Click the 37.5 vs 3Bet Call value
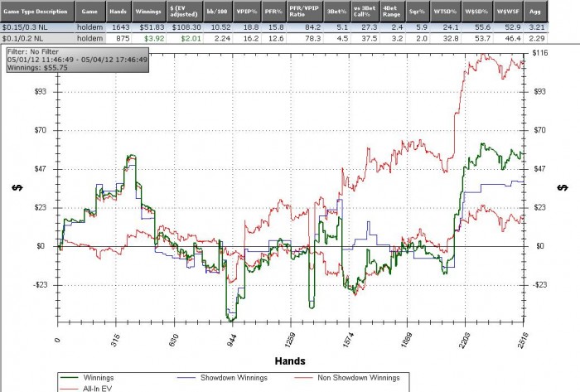Viewport: 580px width, 392px height. coord(370,38)
